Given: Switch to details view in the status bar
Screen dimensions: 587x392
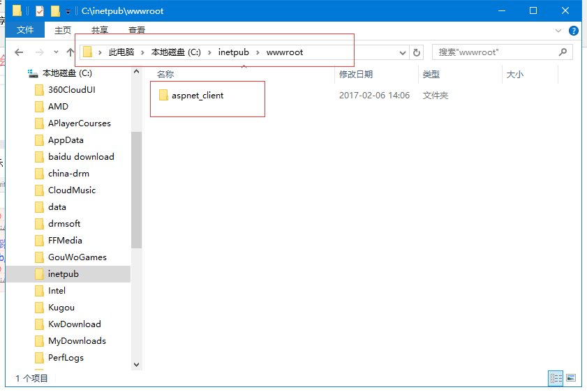Looking at the screenshot, I should pos(556,378).
